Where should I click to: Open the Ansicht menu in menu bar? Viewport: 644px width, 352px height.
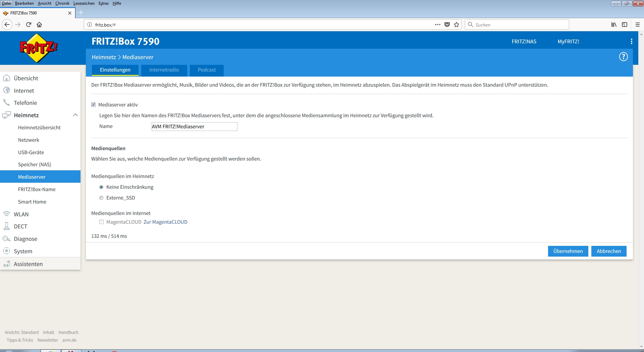[x=45, y=3]
